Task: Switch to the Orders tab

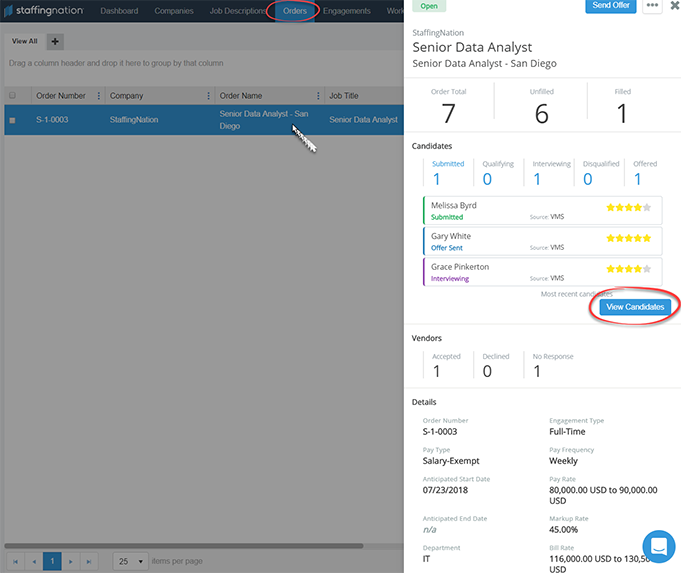Action: coord(294,11)
